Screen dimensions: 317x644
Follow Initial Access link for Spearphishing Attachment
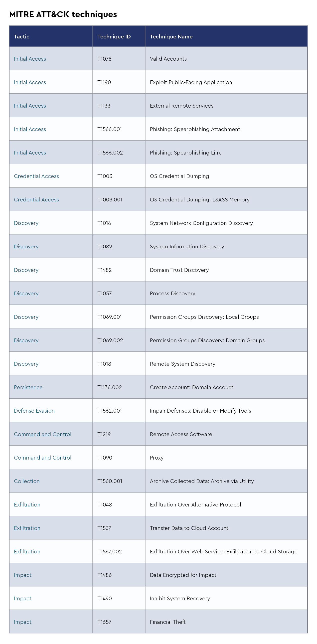pos(30,129)
